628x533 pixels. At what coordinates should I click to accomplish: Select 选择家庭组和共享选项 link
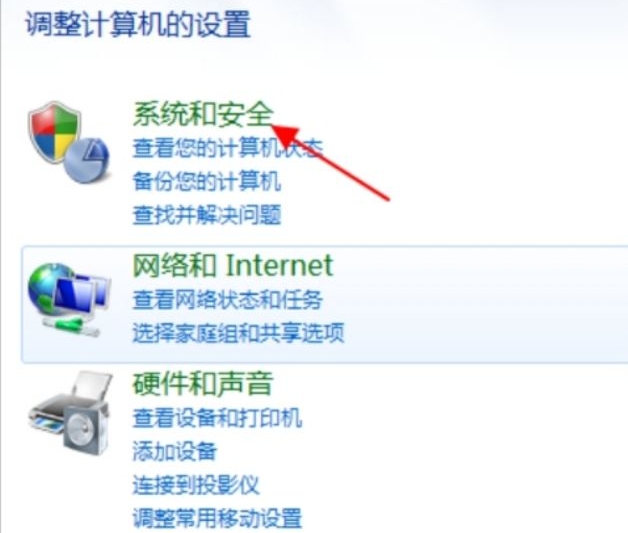click(x=238, y=333)
